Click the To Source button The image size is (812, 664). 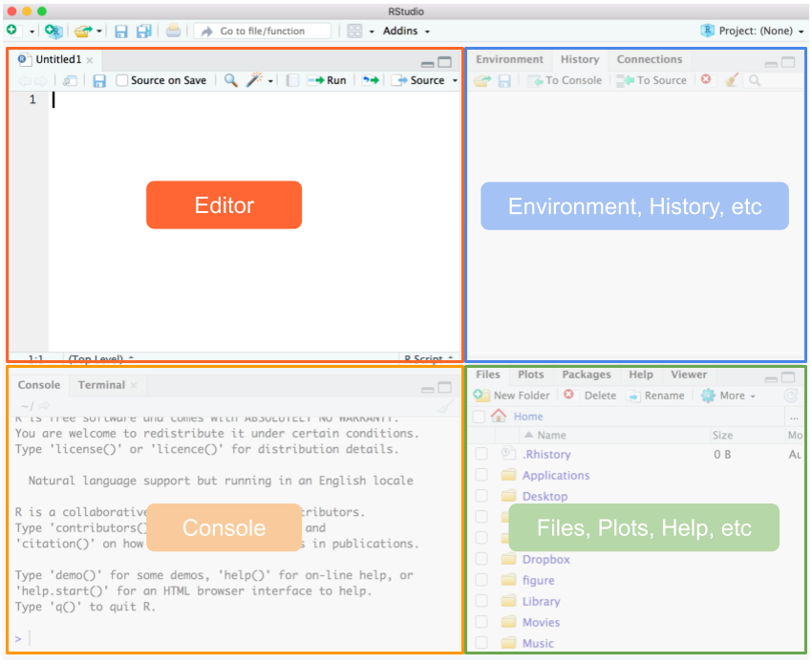[x=652, y=81]
